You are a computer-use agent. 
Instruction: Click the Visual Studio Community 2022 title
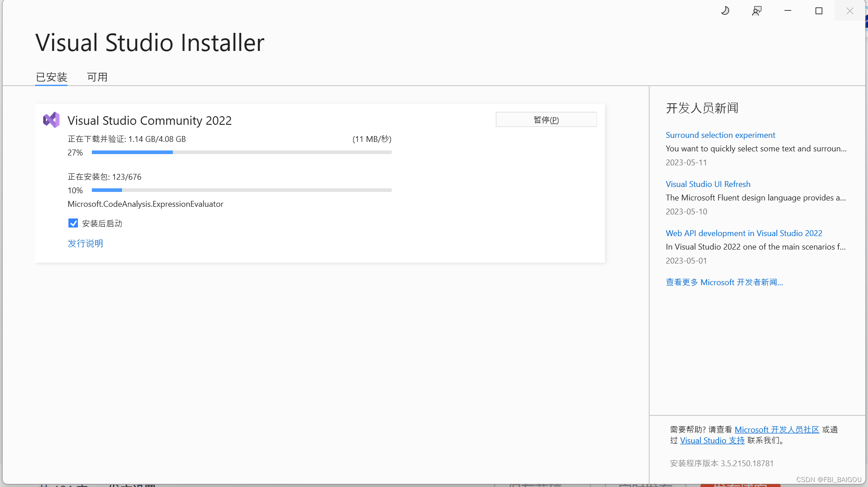tap(149, 121)
